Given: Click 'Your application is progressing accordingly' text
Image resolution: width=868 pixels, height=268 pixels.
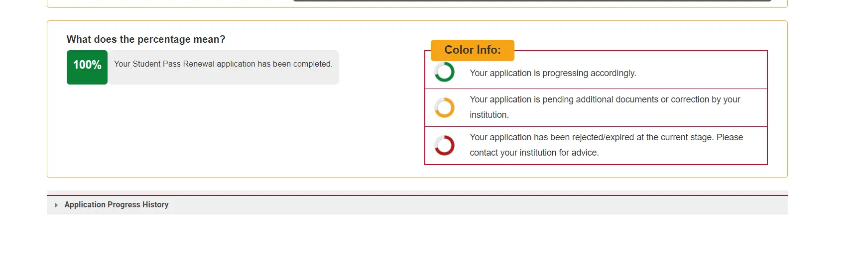Looking at the screenshot, I should pyautogui.click(x=553, y=73).
